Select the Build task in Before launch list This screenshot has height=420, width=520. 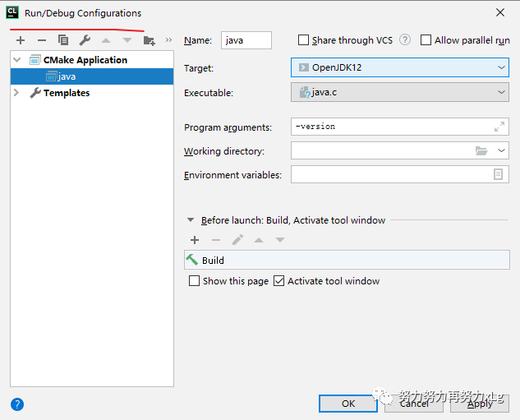pyautogui.click(x=347, y=260)
